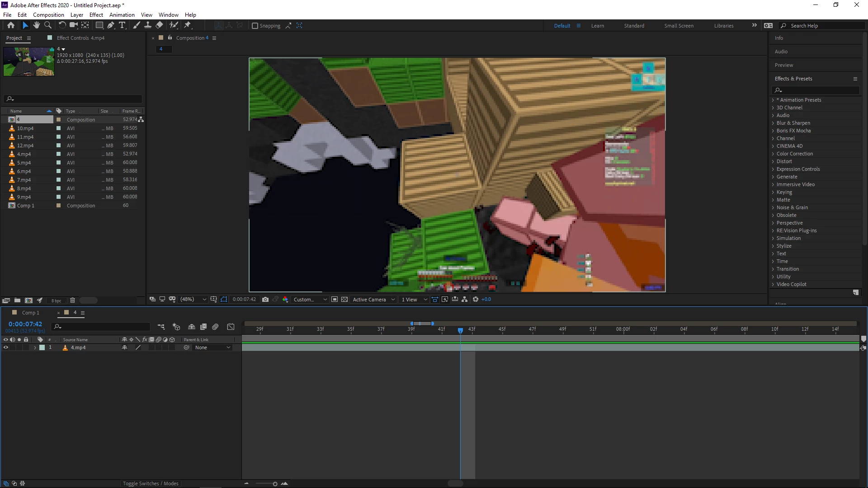Switch to the Learn workspace

pyautogui.click(x=597, y=26)
